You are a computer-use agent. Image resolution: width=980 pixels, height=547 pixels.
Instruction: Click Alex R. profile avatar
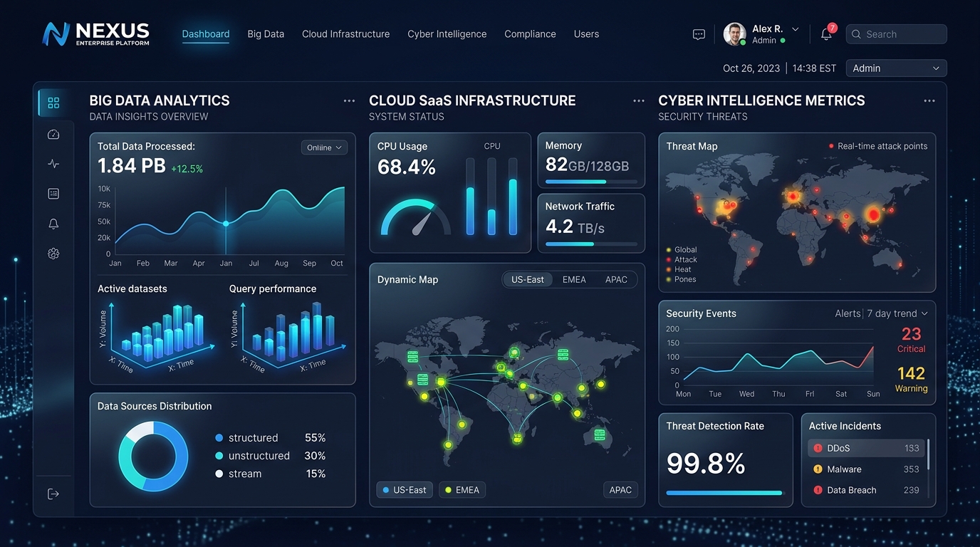coord(735,33)
